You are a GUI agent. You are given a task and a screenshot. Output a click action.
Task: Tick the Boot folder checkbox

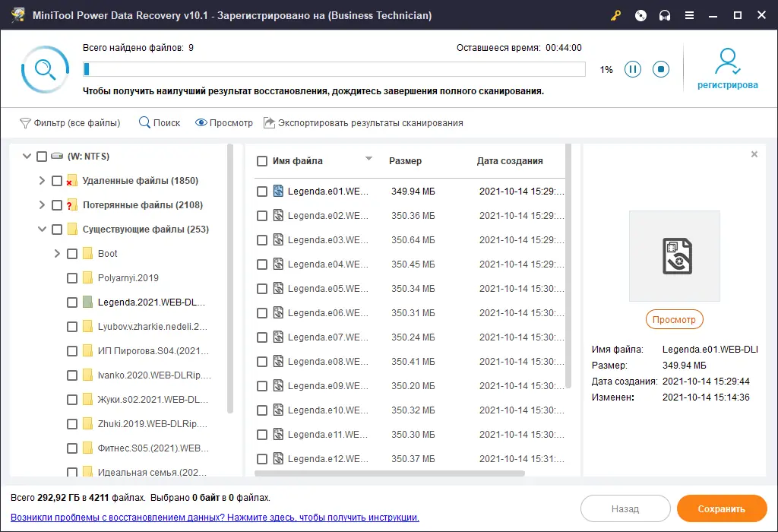coord(72,254)
